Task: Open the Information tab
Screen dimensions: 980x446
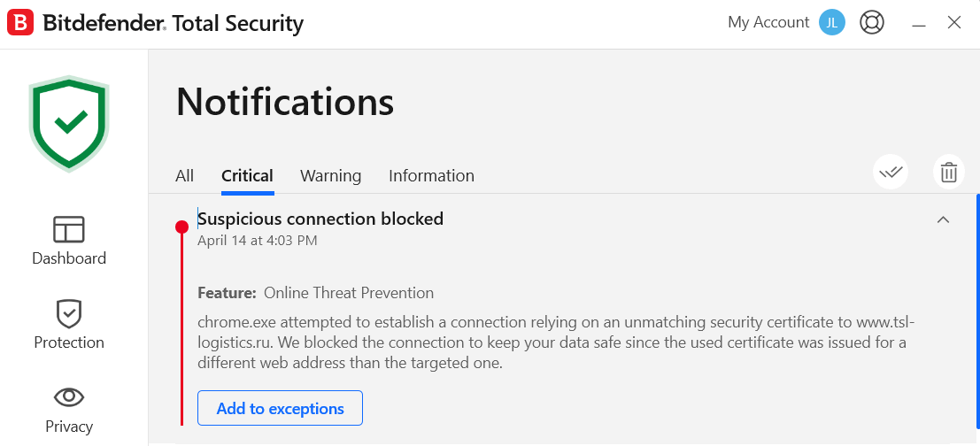Action: pos(431,176)
